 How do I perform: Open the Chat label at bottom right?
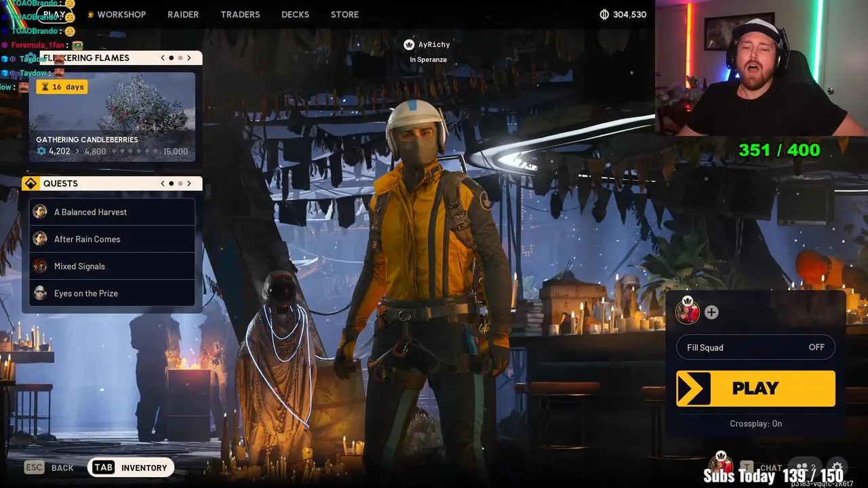(771, 468)
